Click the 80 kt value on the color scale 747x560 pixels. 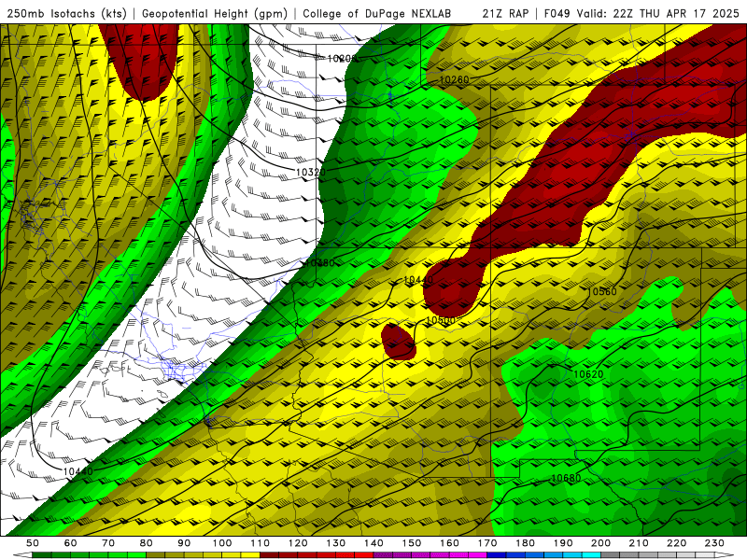coord(147,543)
